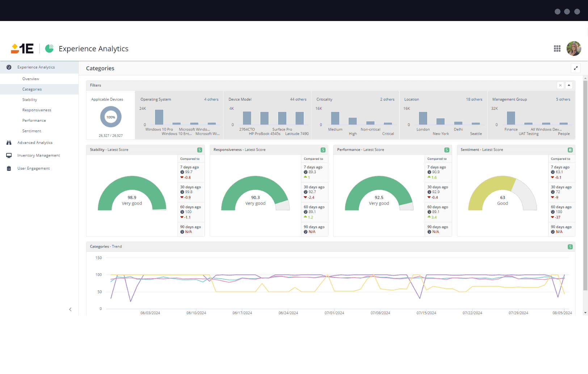Toggle the badge on Sentiment - Latest Score
Image resolution: width=588 pixels, height=374 pixels.
pos(570,149)
